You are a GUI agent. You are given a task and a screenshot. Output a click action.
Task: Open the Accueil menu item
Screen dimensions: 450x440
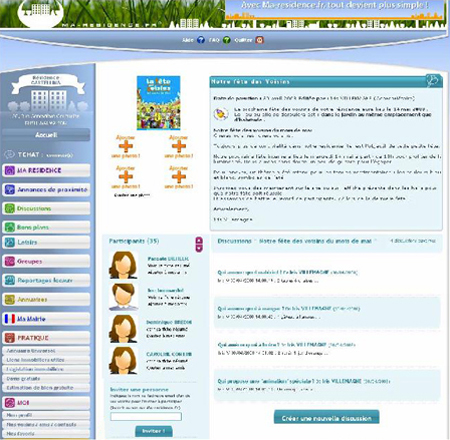click(x=46, y=135)
